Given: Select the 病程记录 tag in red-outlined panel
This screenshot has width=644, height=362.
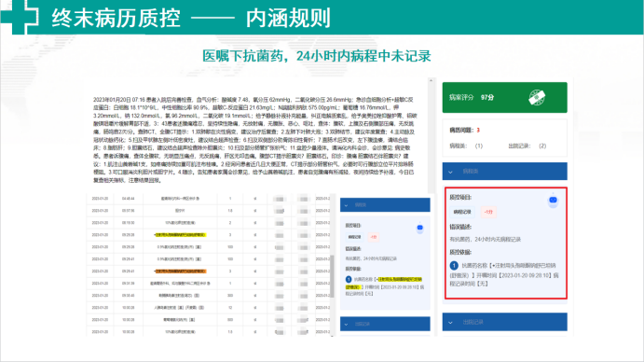Looking at the screenshot, I should (462, 212).
